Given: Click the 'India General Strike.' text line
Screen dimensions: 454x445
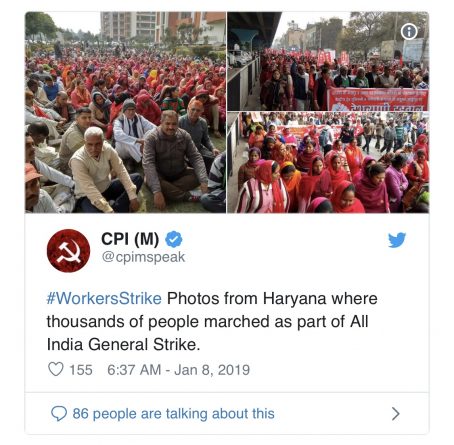Looking at the screenshot, I should click(x=123, y=345).
